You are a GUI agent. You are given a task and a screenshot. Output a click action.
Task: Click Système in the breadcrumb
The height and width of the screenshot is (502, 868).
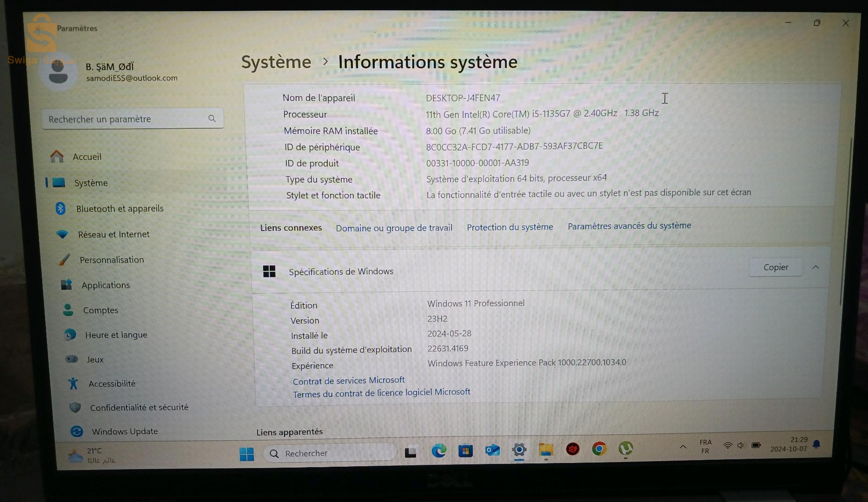click(276, 62)
